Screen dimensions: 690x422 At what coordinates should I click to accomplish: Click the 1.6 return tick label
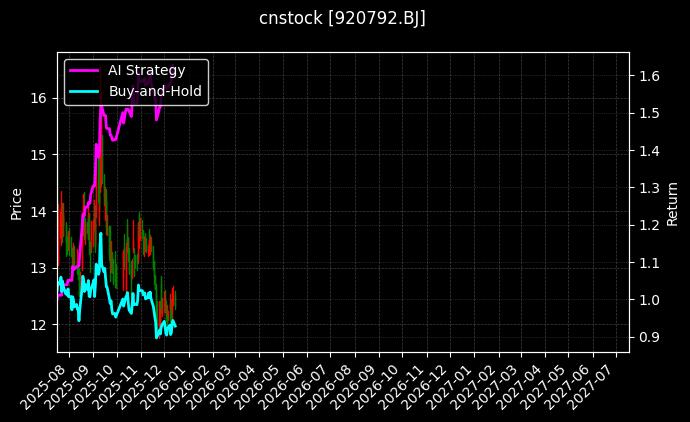pos(649,76)
